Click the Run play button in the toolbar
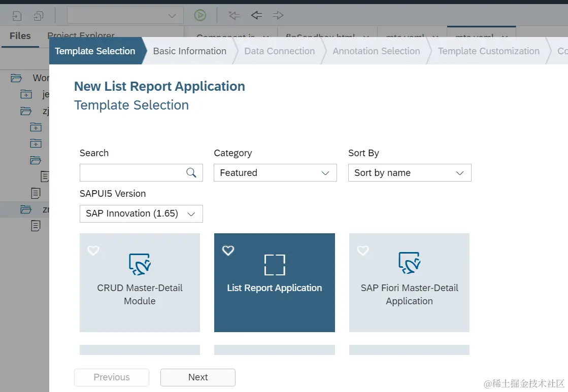This screenshot has height=392, width=568. (x=200, y=15)
